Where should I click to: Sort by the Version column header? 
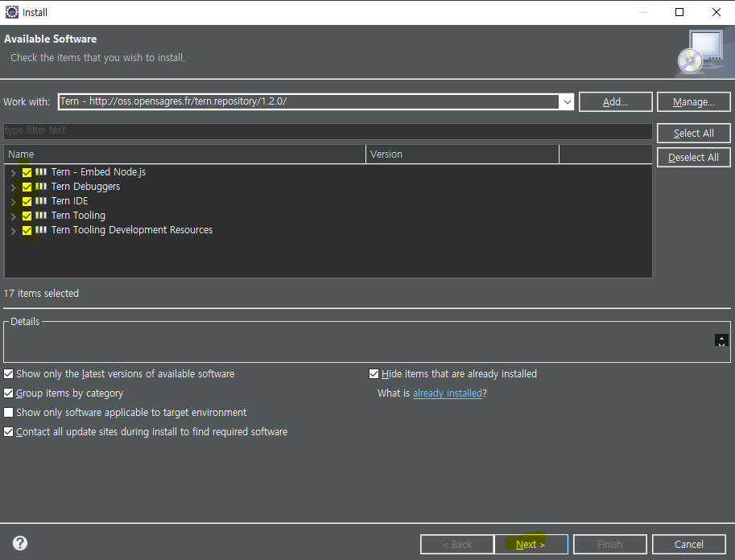tap(462, 154)
